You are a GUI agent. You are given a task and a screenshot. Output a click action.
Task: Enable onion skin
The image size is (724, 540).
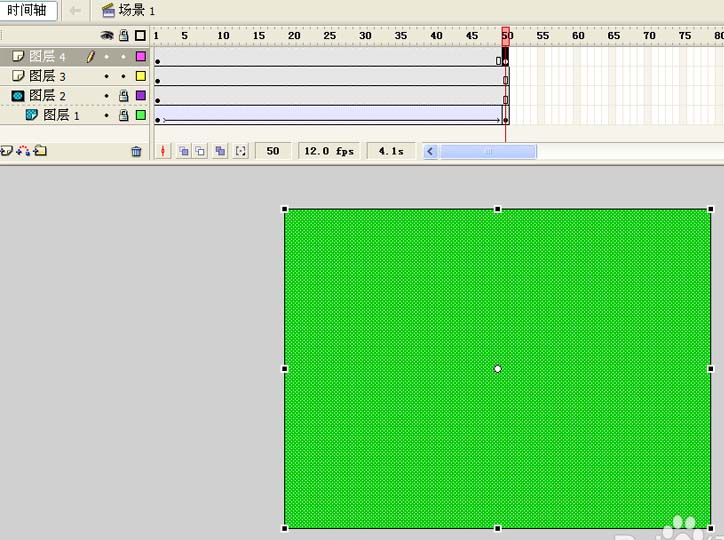pos(184,151)
